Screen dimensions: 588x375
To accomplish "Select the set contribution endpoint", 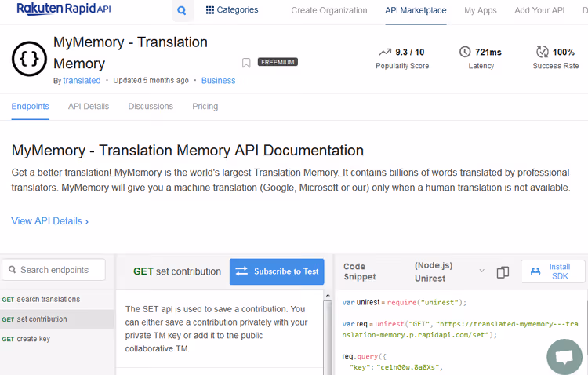I will coord(56,319).
